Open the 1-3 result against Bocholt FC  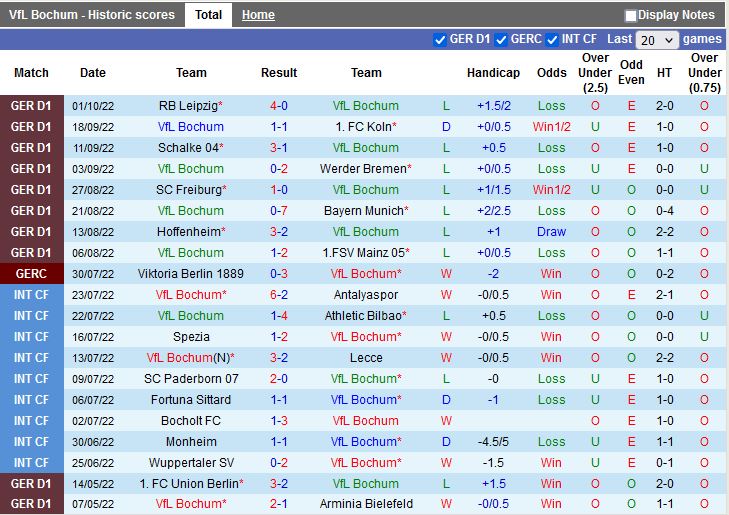[x=278, y=421]
